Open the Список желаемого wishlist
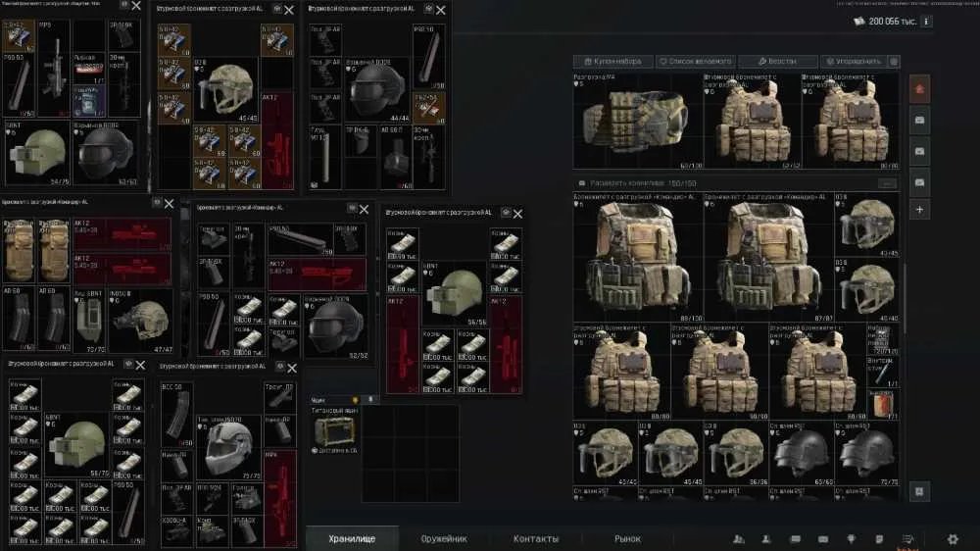The image size is (980, 551). pyautogui.click(x=696, y=62)
